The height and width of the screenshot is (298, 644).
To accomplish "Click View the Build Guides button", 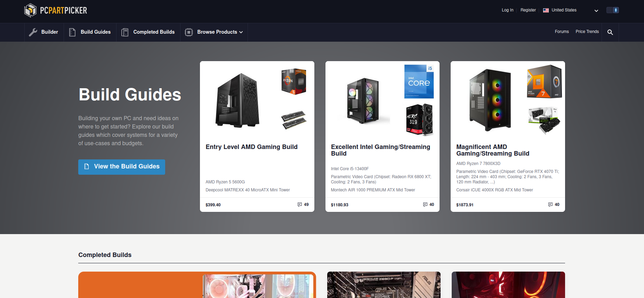I will (122, 167).
